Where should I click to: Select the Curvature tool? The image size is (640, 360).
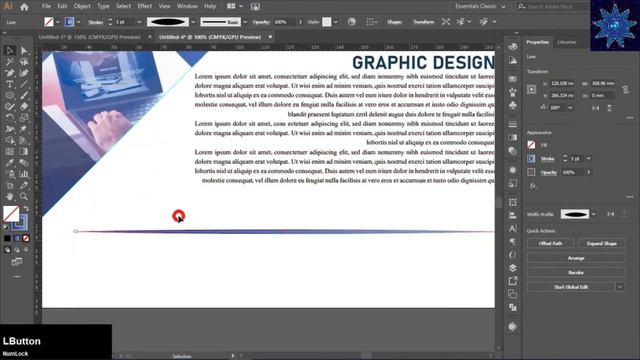[x=24, y=73]
